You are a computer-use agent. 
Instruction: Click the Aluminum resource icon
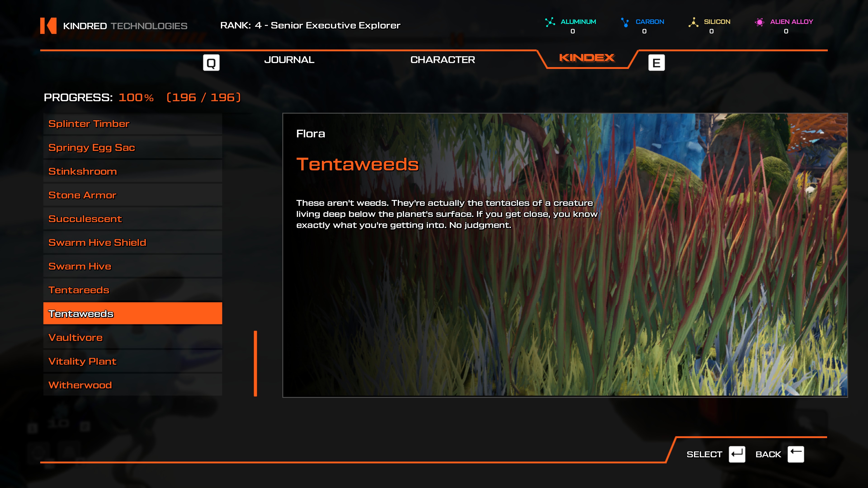click(550, 22)
